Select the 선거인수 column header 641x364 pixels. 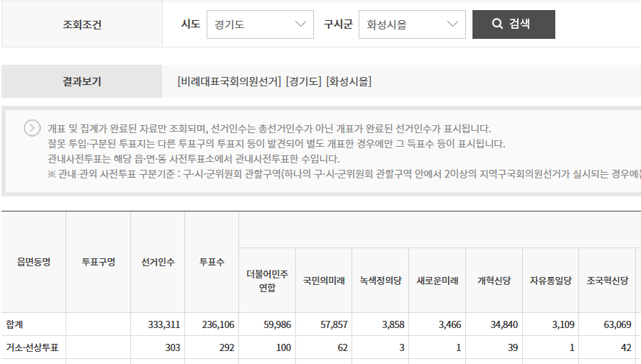158,262
